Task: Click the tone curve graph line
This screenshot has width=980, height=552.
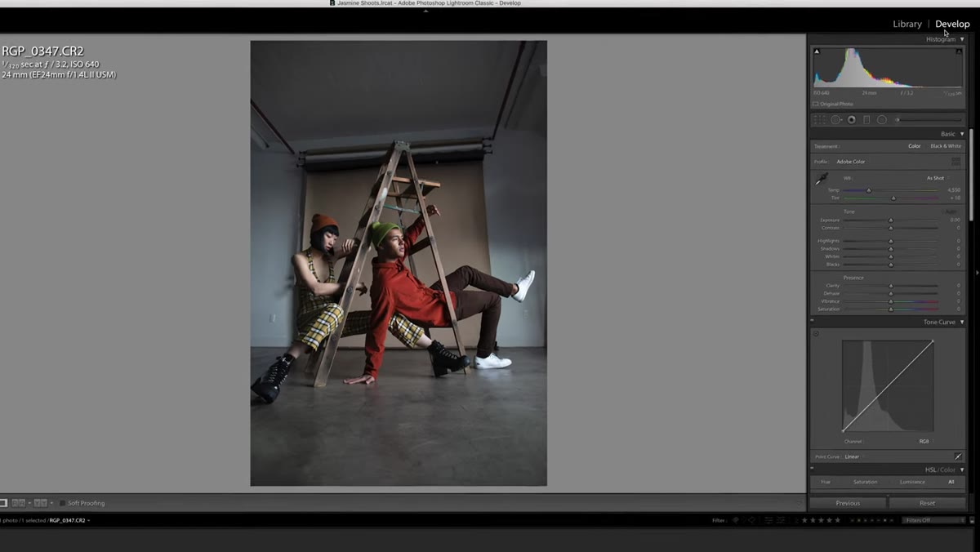Action: [888, 385]
